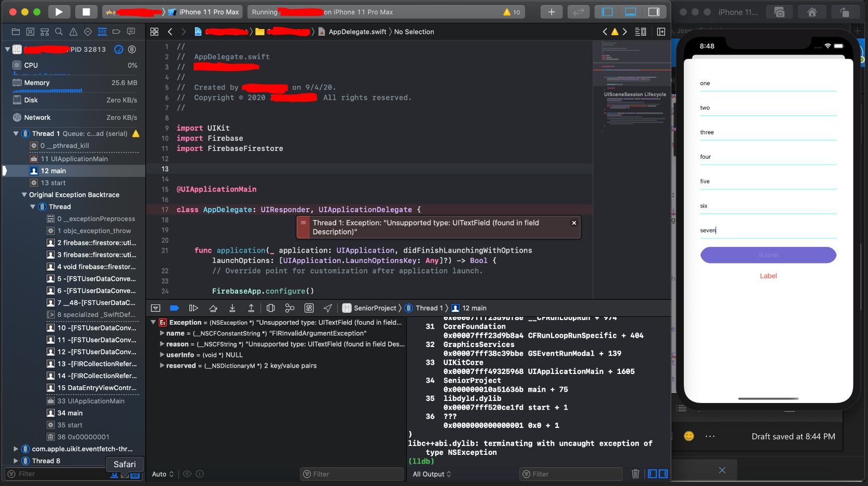Screen dimensions: 868x486
Task: Collapse Thread 1 in debug navigator
Action: tap(16, 133)
